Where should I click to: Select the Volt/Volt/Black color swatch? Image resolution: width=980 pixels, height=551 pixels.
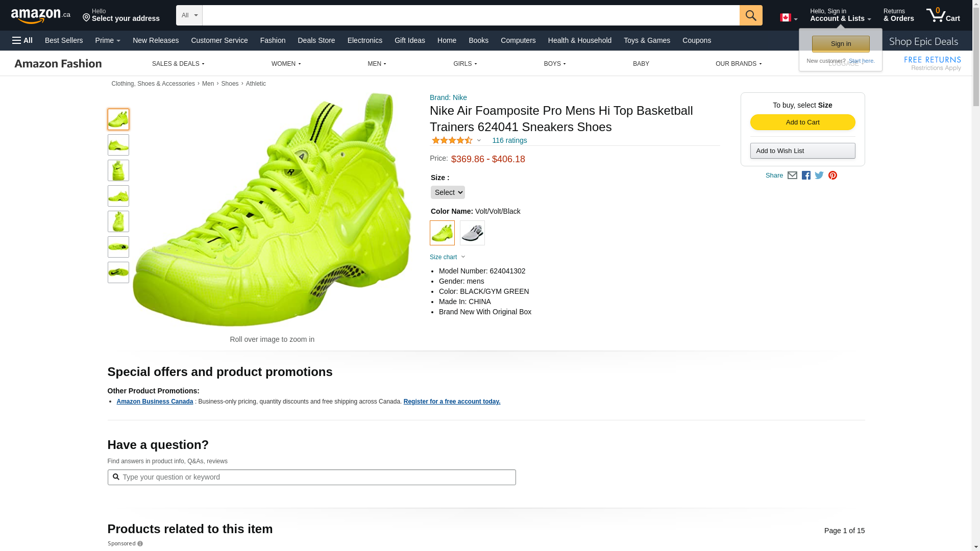pos(442,233)
